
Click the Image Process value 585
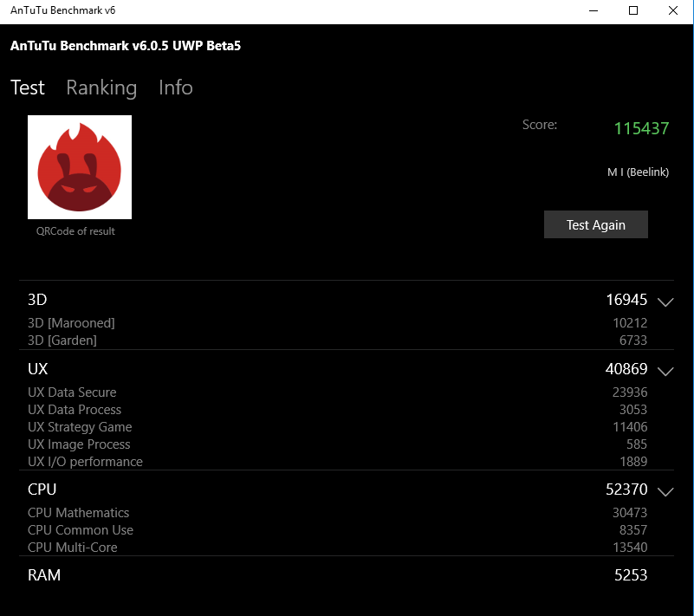click(637, 444)
